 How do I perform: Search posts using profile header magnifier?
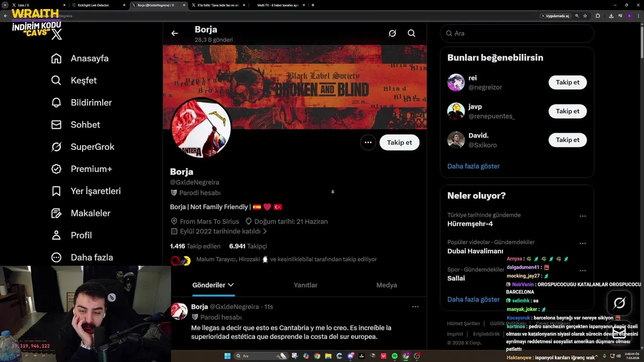(412, 33)
